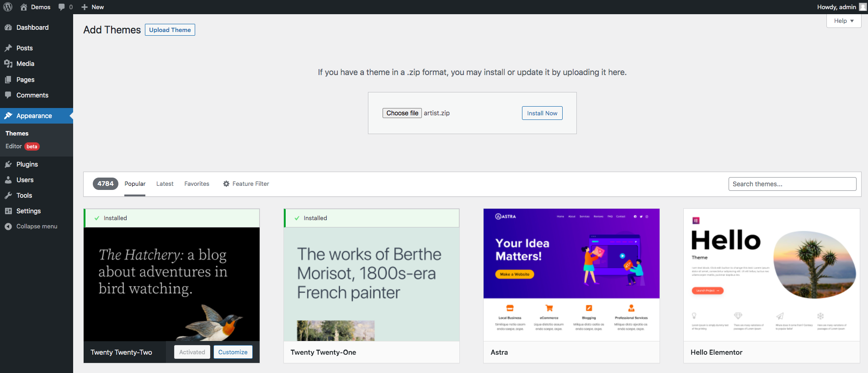Open the admin avatar icon
This screenshot has height=373, width=868.
[863, 7]
